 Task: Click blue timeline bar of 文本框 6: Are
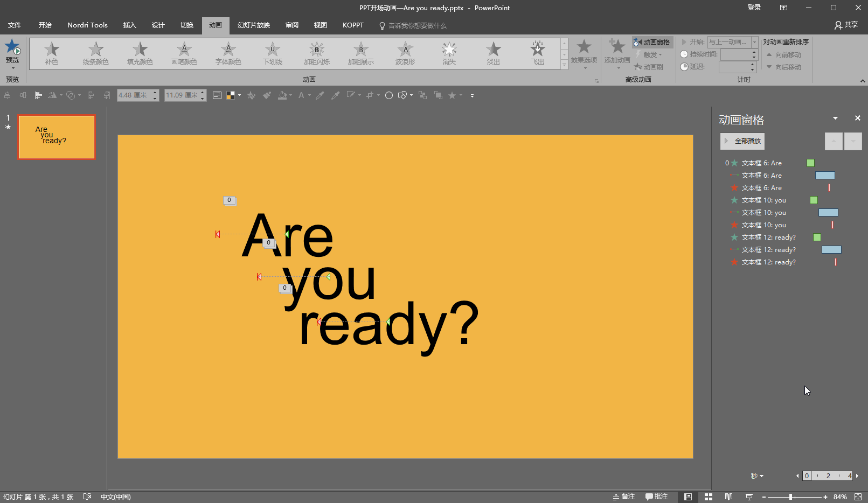825,176
